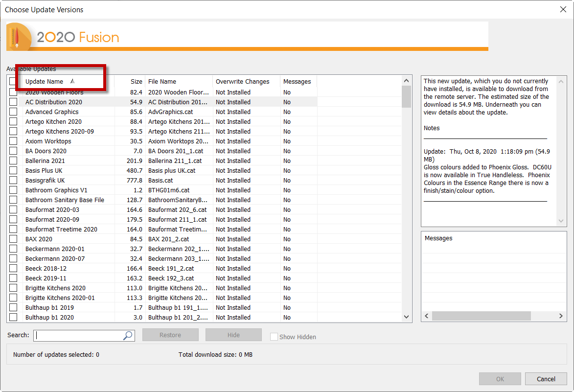Check the Basisgrafik UK update
The height and width of the screenshot is (392, 574).
tap(13, 180)
